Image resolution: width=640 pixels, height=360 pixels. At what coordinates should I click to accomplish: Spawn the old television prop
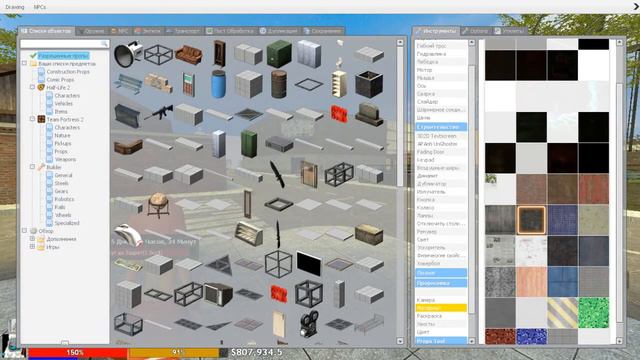[218, 294]
